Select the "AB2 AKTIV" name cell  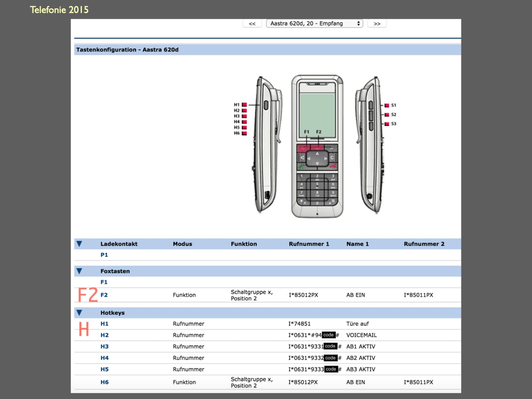[x=361, y=358]
